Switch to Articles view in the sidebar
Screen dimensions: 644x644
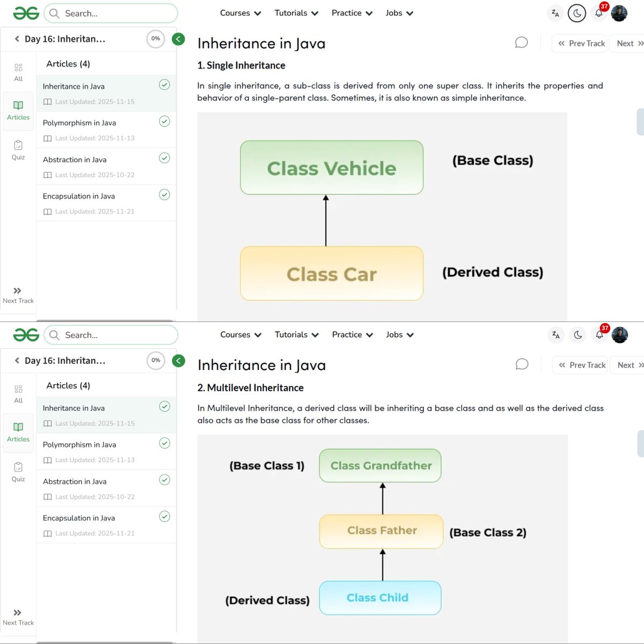(x=18, y=111)
